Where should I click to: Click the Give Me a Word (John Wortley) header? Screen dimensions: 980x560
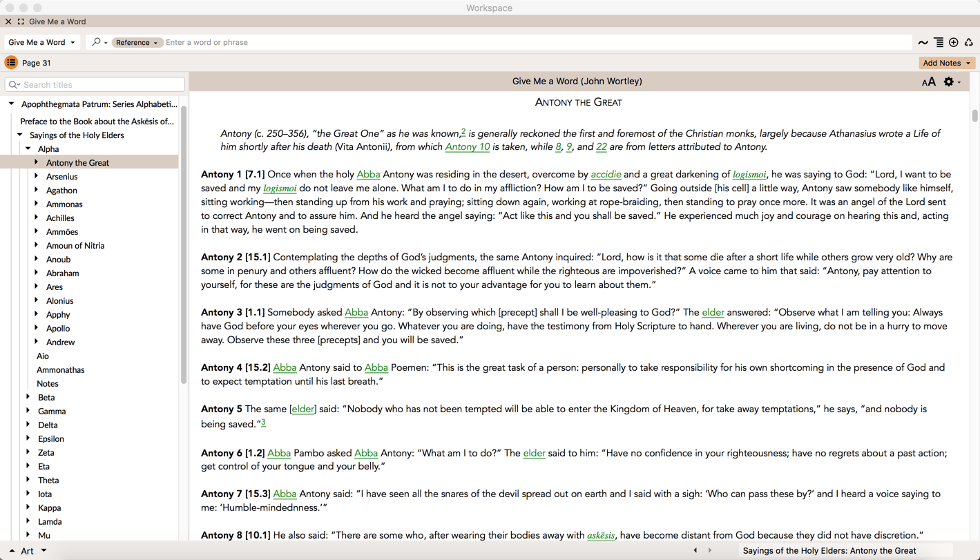pos(577,81)
